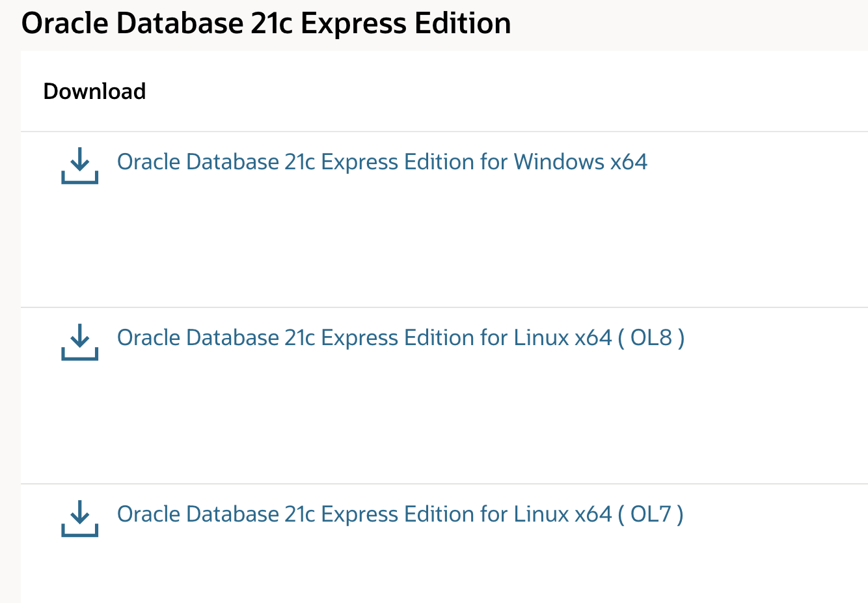Image resolution: width=868 pixels, height=603 pixels.
Task: Click the "Oracle Database 21c Express Edition" page heading
Action: (x=266, y=23)
